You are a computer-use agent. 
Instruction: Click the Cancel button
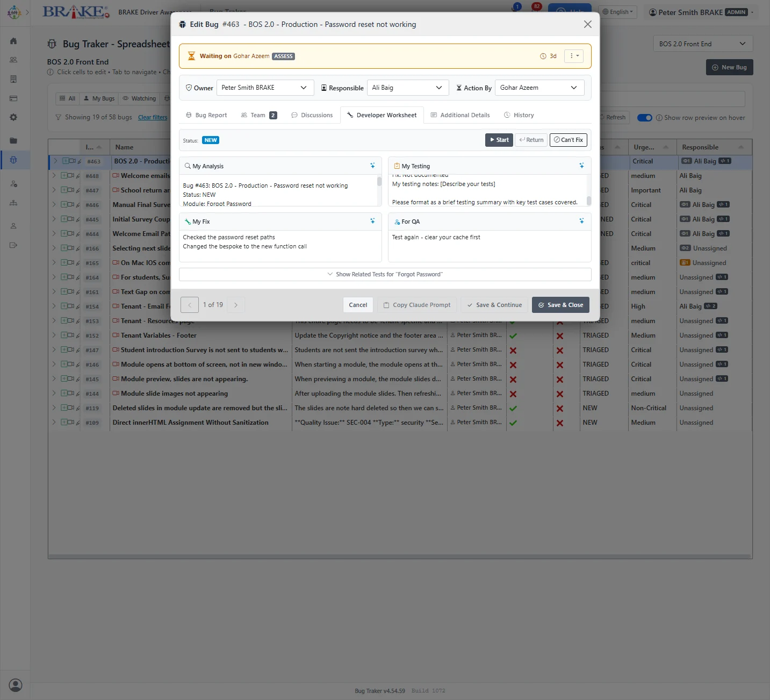point(358,305)
